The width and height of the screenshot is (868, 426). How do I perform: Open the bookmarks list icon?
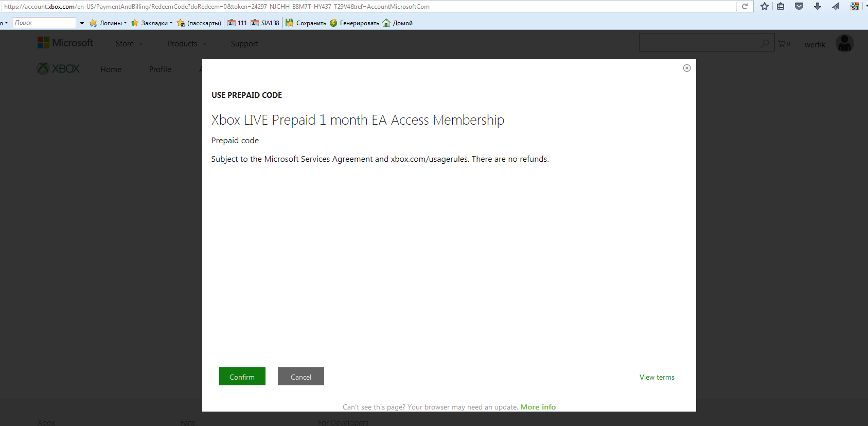(x=781, y=6)
